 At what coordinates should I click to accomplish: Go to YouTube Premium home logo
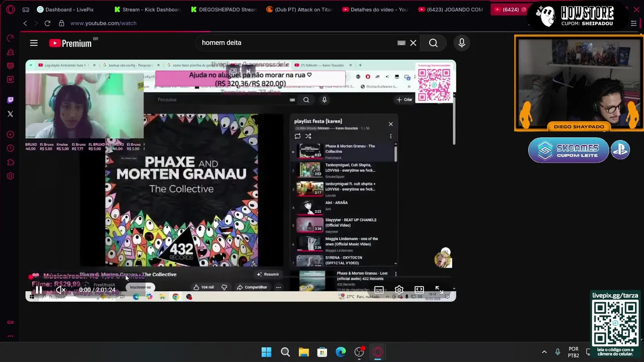(x=70, y=43)
